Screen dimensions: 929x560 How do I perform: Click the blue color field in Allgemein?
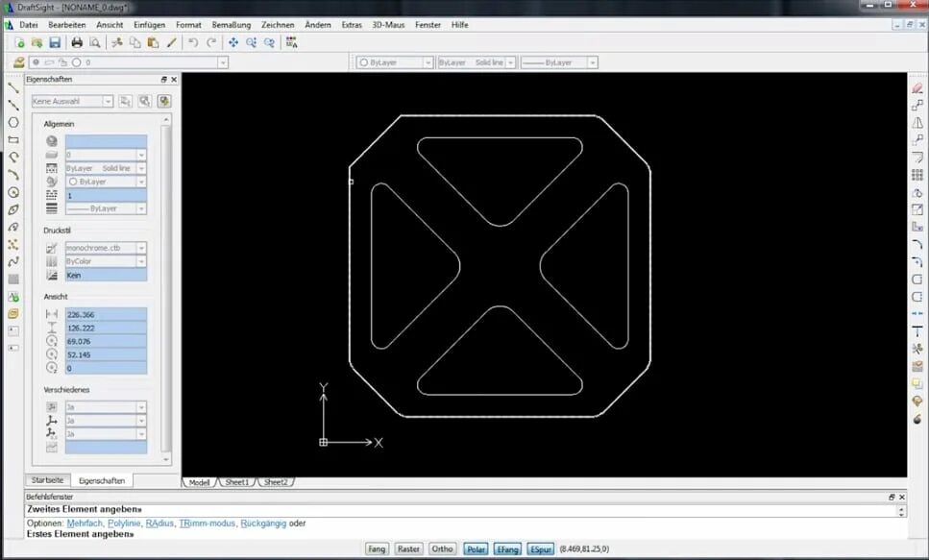coord(106,141)
